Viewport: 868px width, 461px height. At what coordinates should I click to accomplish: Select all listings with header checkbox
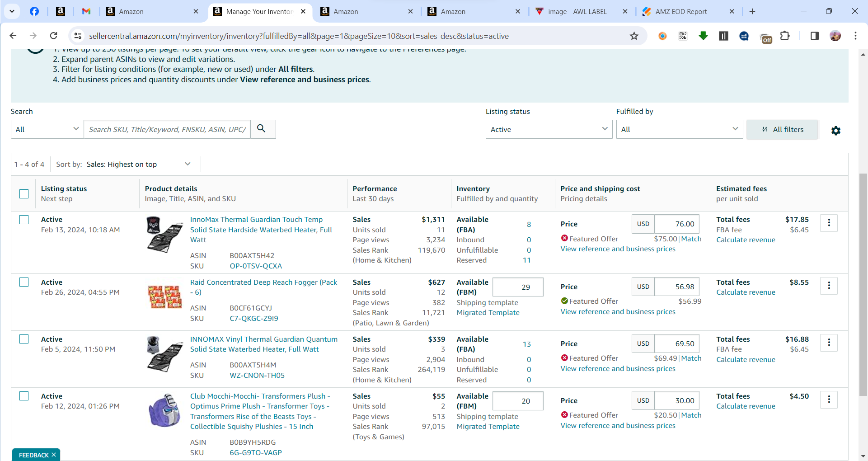pyautogui.click(x=24, y=194)
